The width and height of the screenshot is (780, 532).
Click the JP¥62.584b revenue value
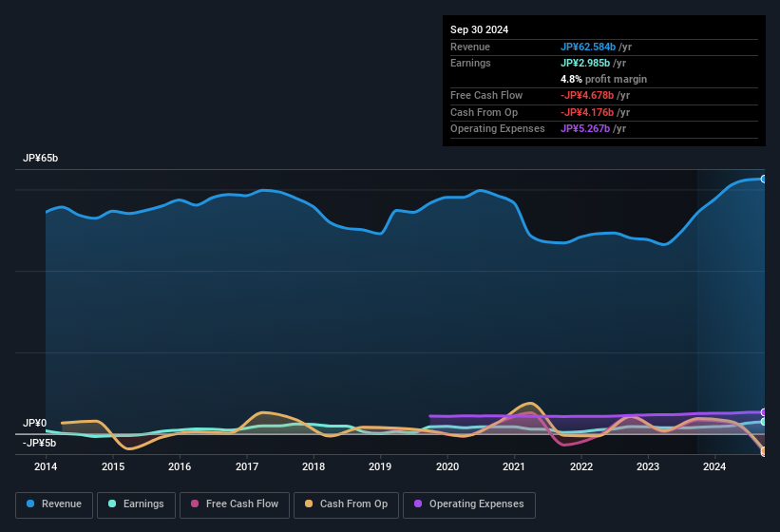point(588,47)
